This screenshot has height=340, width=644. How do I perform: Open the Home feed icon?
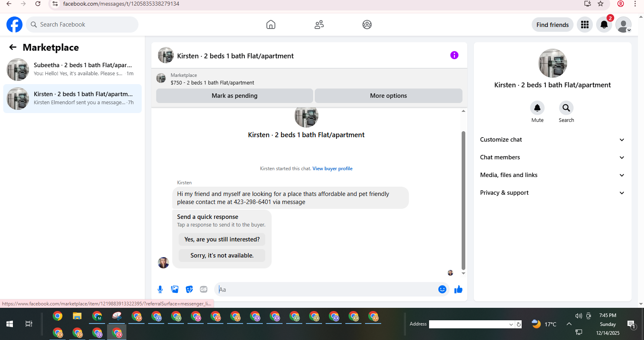pyautogui.click(x=271, y=25)
